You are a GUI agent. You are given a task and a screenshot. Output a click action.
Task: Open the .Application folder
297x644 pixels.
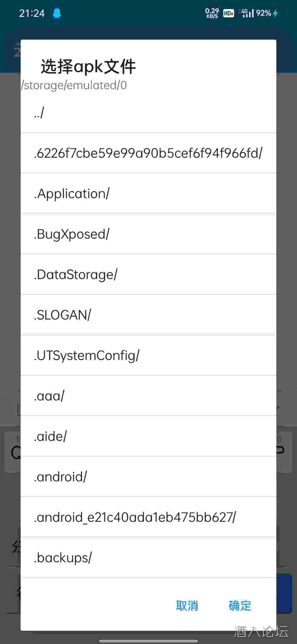tap(148, 194)
